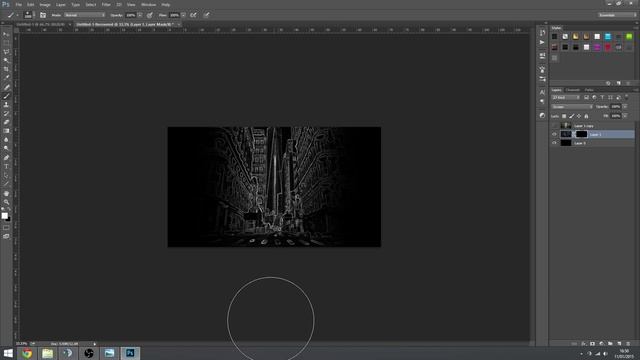Open the Windows Start menu
The width and height of the screenshot is (640, 360).
pyautogui.click(x=8, y=353)
